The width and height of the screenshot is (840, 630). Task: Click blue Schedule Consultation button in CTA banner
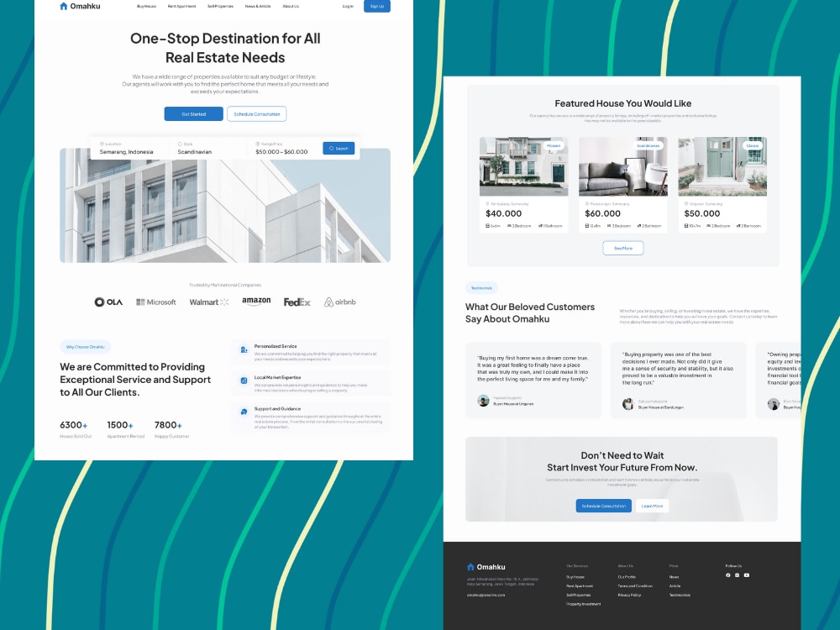[604, 506]
